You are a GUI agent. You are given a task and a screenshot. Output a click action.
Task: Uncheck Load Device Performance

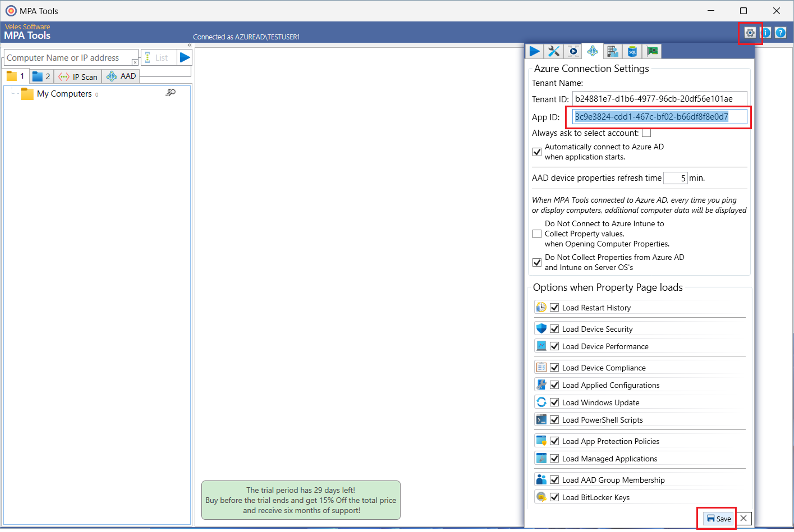click(554, 346)
